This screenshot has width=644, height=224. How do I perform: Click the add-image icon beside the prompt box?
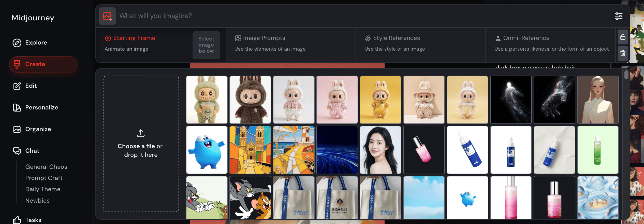(107, 16)
